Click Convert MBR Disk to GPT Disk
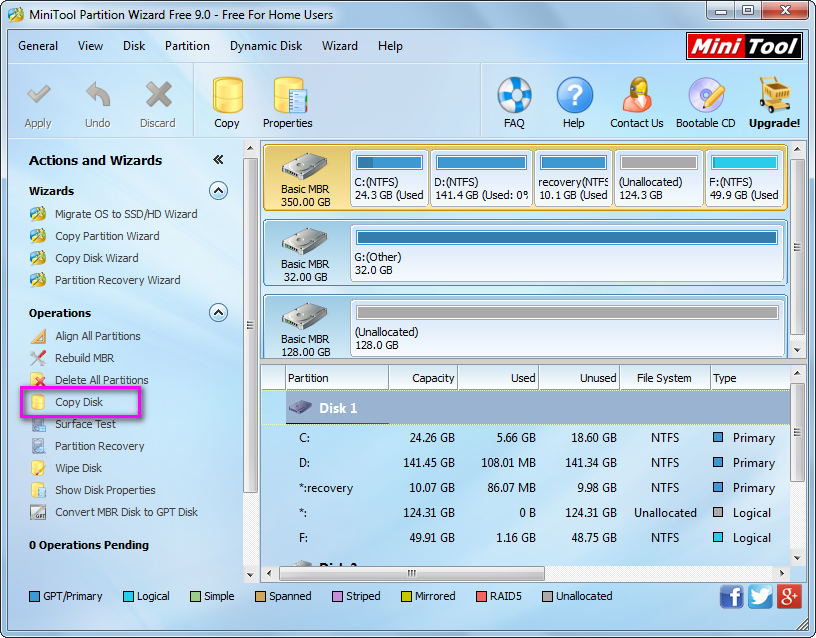Viewport: 816px width, 638px height. (126, 512)
